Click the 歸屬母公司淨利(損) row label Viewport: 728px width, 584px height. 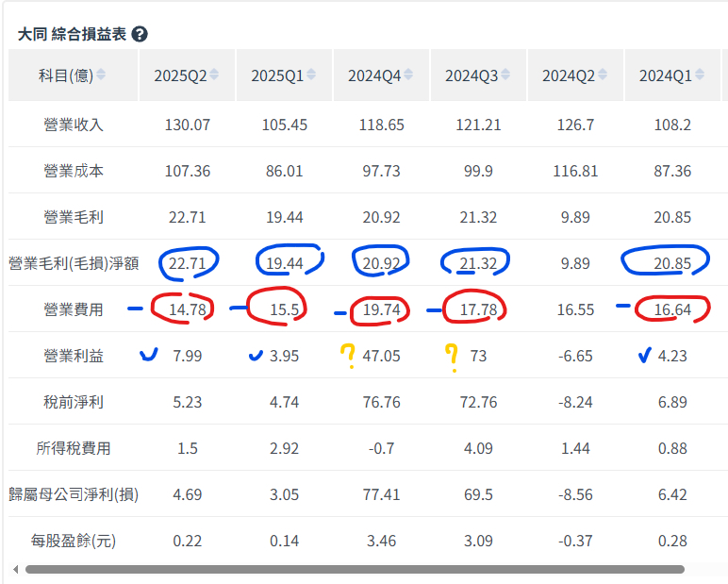[x=74, y=494]
